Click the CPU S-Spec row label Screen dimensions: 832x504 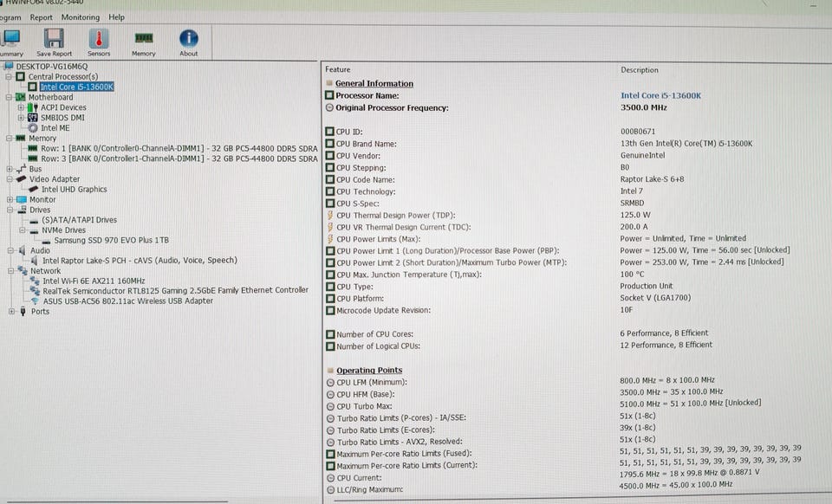click(358, 204)
